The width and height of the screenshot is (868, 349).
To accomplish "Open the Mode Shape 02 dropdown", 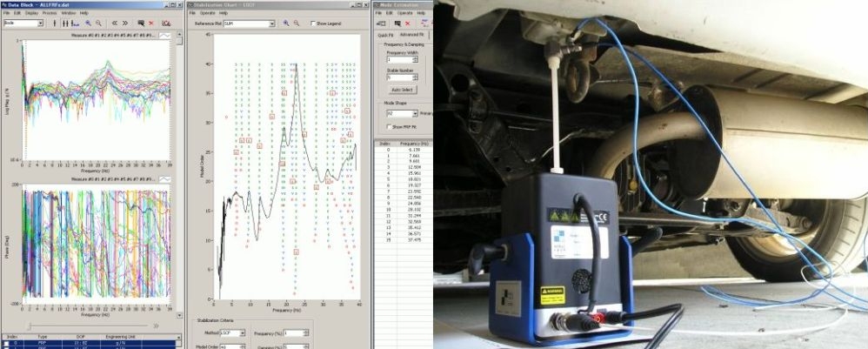I will [415, 113].
